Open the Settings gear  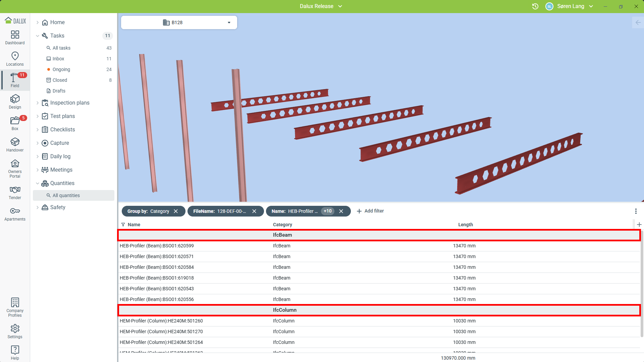pyautogui.click(x=15, y=331)
